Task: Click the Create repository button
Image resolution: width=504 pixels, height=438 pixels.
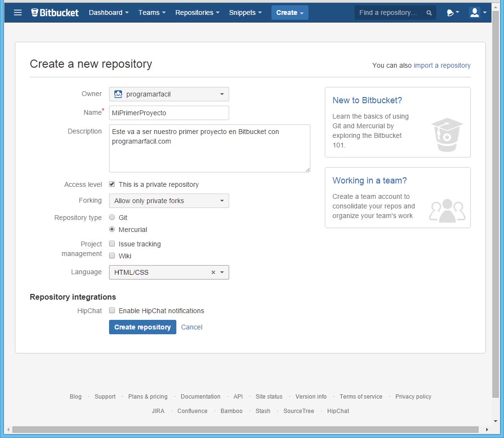Action: click(142, 327)
